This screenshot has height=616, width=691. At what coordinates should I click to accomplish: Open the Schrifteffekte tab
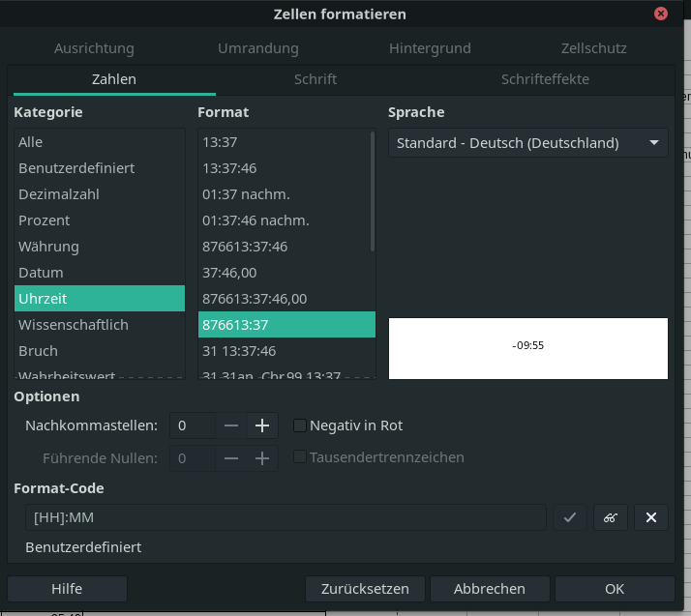point(545,79)
